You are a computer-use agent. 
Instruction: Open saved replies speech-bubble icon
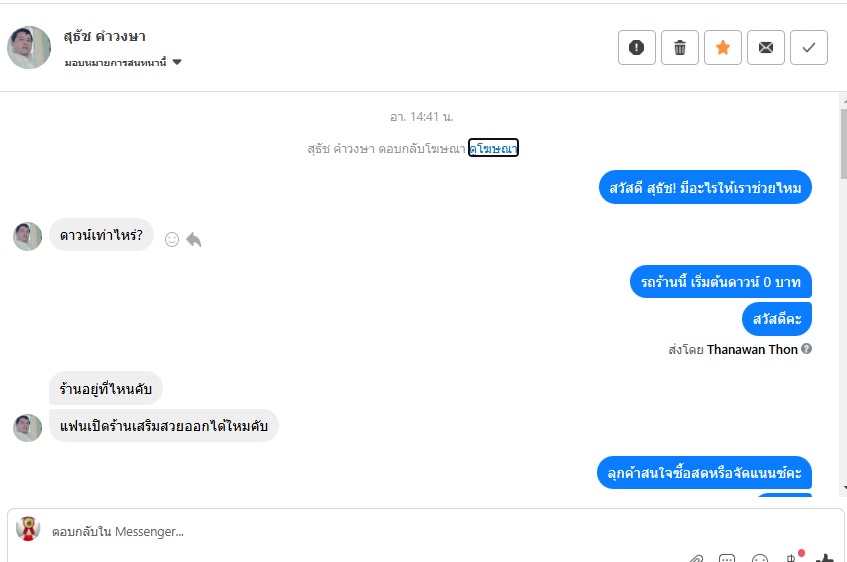[x=727, y=559]
